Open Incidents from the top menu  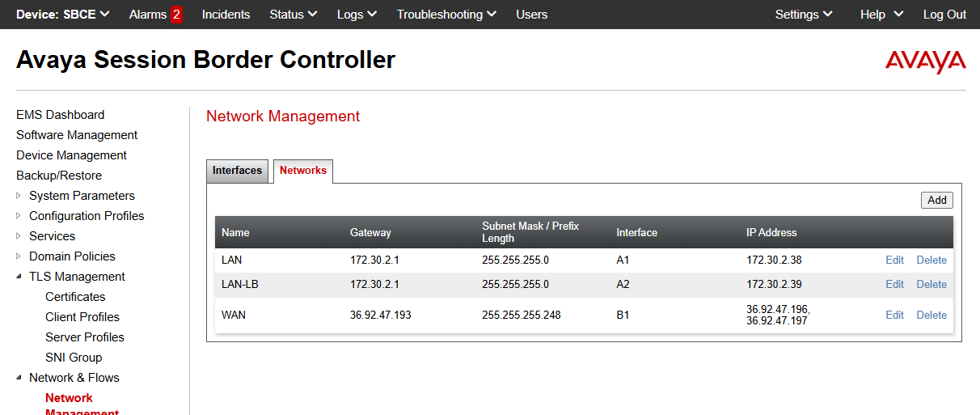226,15
